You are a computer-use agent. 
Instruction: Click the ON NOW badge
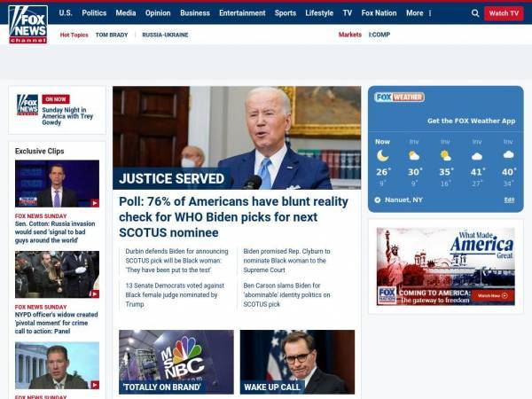(56, 99)
